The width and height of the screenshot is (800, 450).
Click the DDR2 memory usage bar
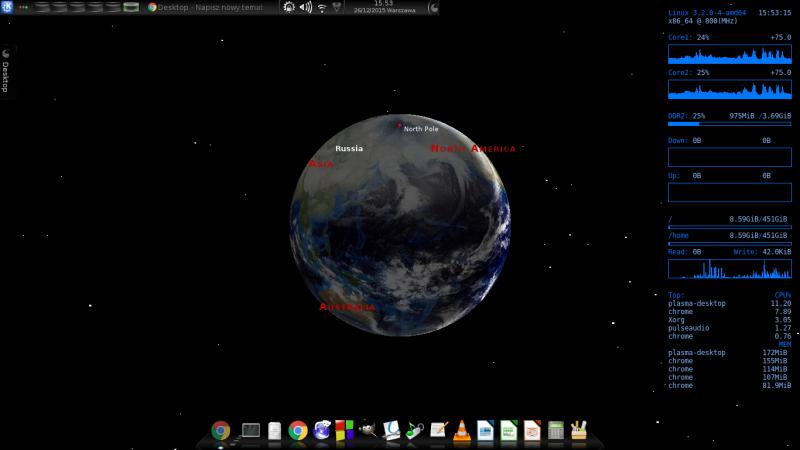point(728,125)
